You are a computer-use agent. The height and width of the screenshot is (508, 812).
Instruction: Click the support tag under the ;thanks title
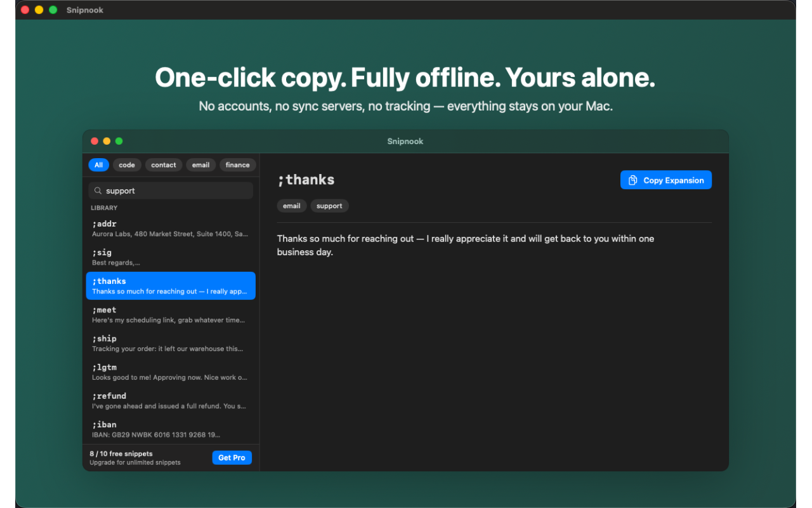[x=329, y=206]
